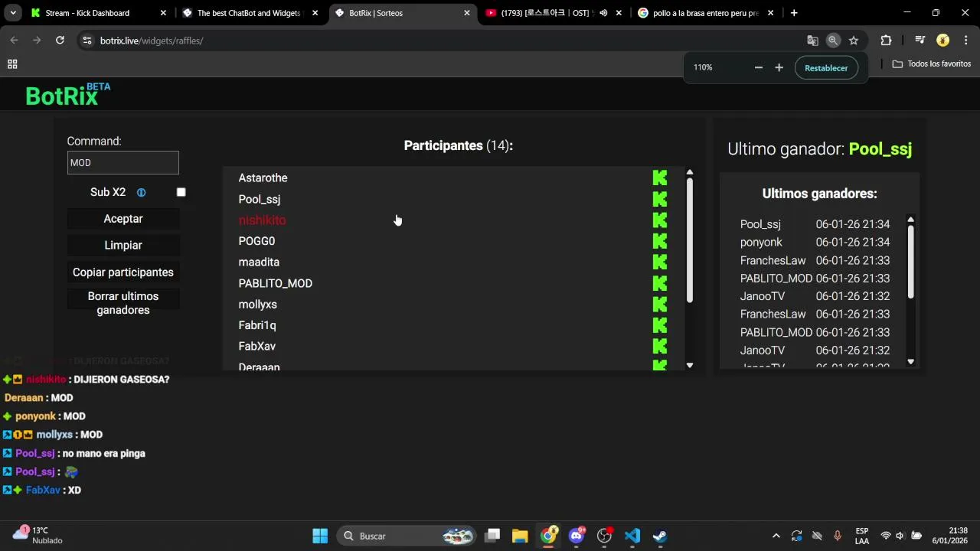980x551 pixels.
Task: Open Visual Studio Code from taskbar
Action: [632, 536]
